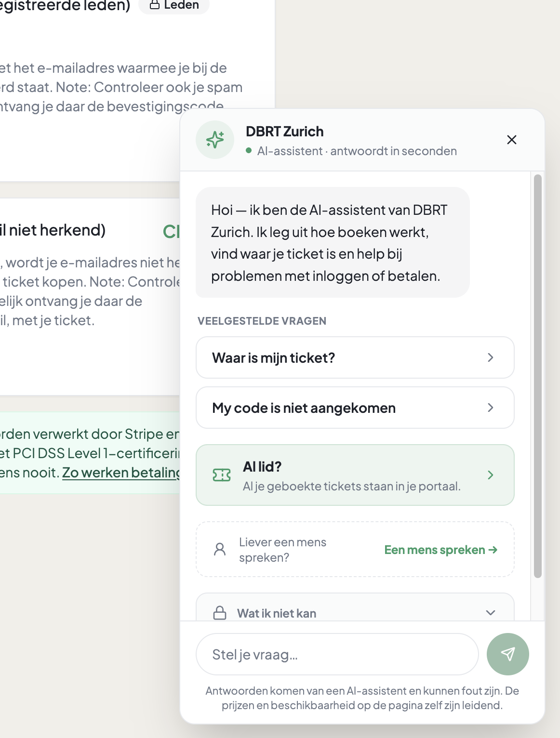This screenshot has height=738, width=560.
Task: Click the 'VEELGESTELDE VRAGEN' heading text
Action: pyautogui.click(x=262, y=321)
